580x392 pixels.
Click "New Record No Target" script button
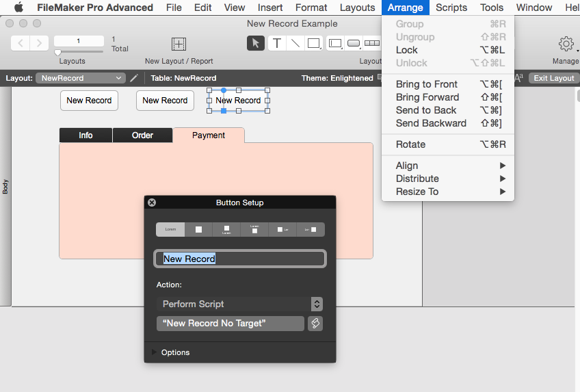click(230, 323)
